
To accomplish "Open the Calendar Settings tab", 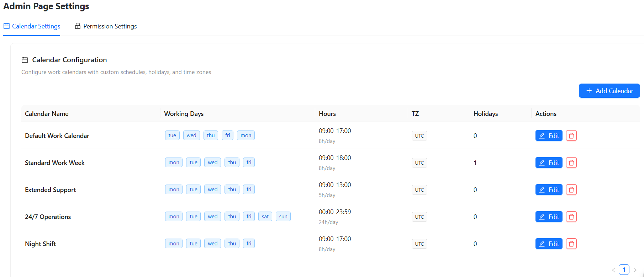I will coord(32,26).
